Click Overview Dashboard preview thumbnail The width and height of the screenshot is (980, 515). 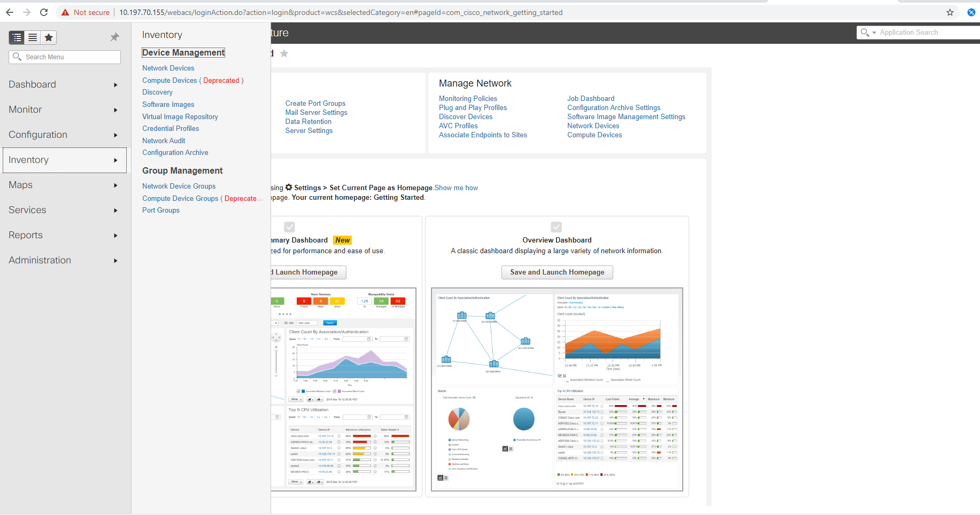click(557, 389)
